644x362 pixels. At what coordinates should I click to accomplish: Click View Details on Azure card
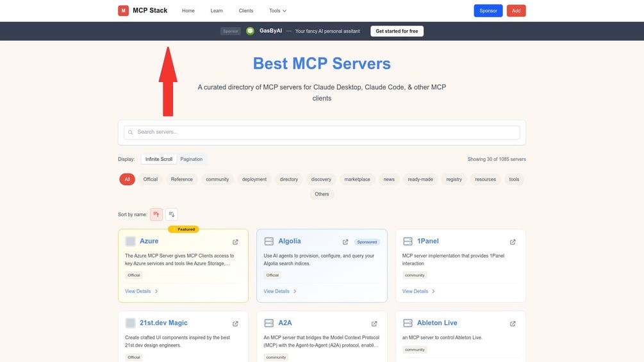(142, 291)
